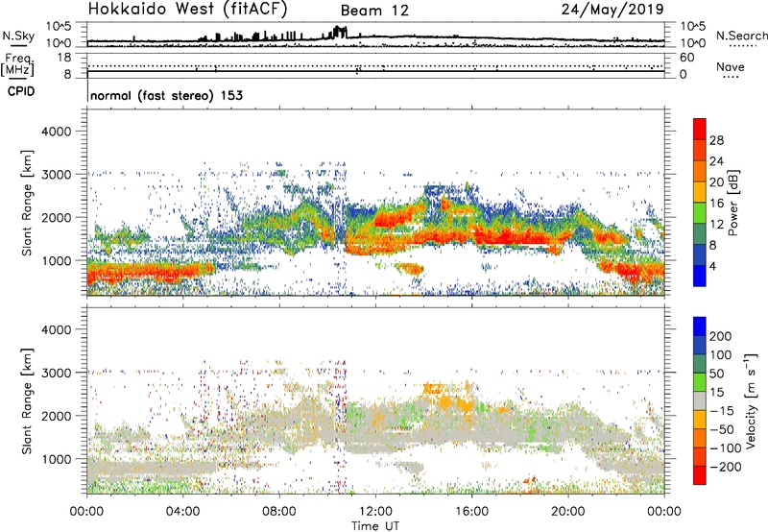The image size is (768, 532).
Task: Click the 'Beam 12' label
Action: [x=374, y=11]
